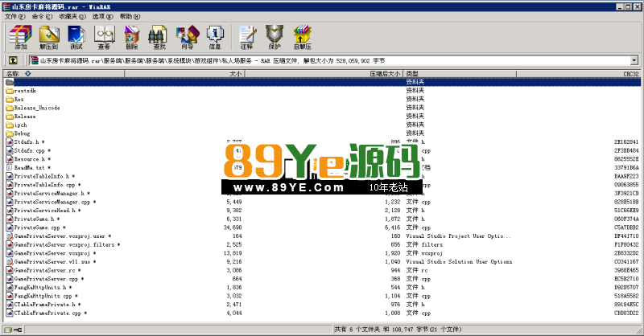Select file PrivateServiceManager.h
Image resolution: width=644 pixels, height=336 pixels.
pos(49,193)
